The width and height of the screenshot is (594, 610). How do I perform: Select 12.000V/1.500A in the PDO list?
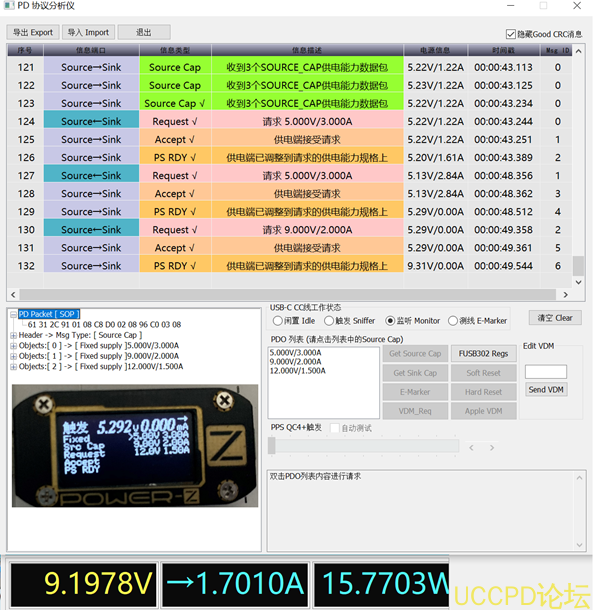coord(298,371)
